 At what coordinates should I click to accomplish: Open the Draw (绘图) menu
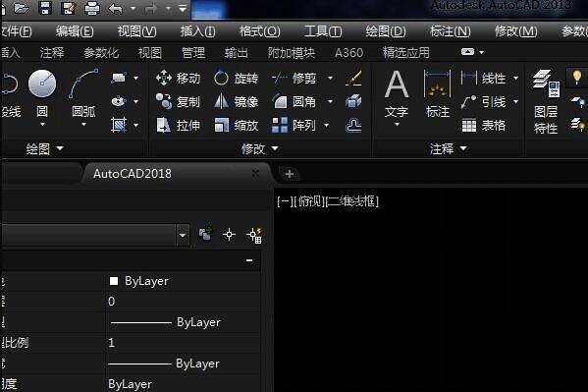[x=386, y=31]
